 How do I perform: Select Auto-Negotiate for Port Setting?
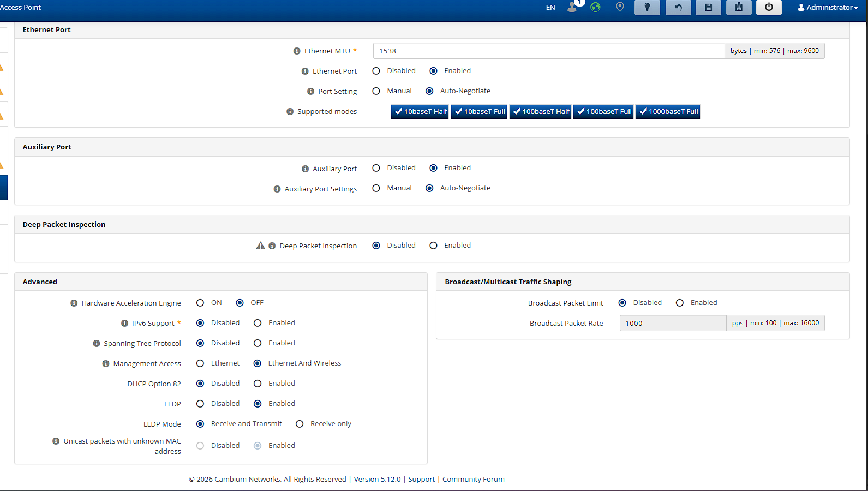429,91
